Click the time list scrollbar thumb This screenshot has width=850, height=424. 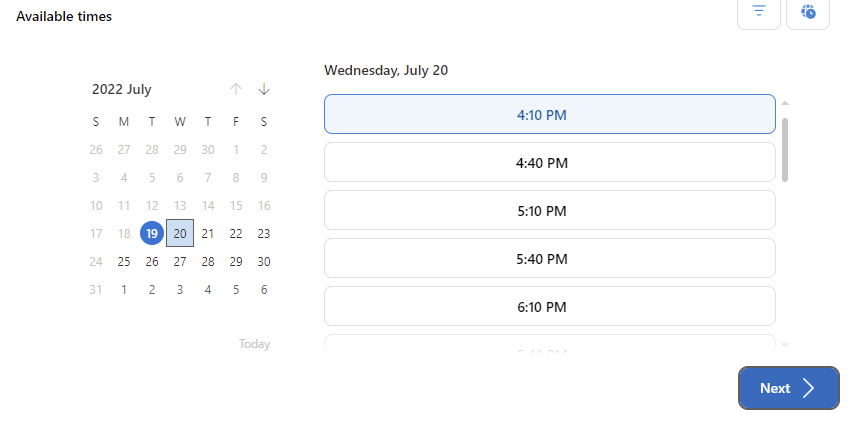coord(785,149)
